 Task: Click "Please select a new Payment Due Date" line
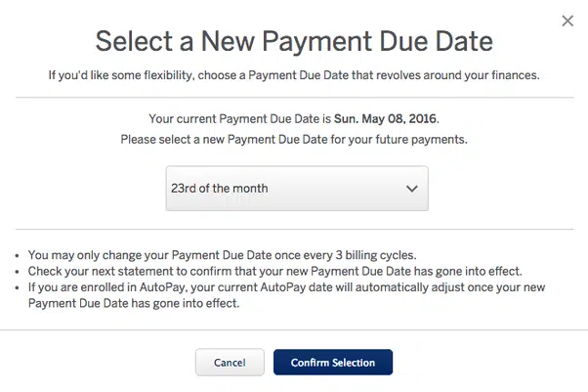tap(294, 140)
